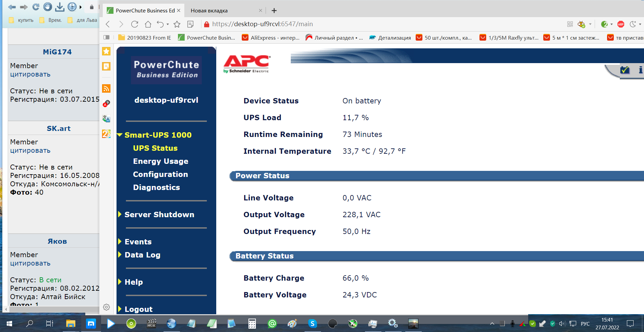
Task: Click the green number 2 extension icon
Action: click(x=604, y=24)
